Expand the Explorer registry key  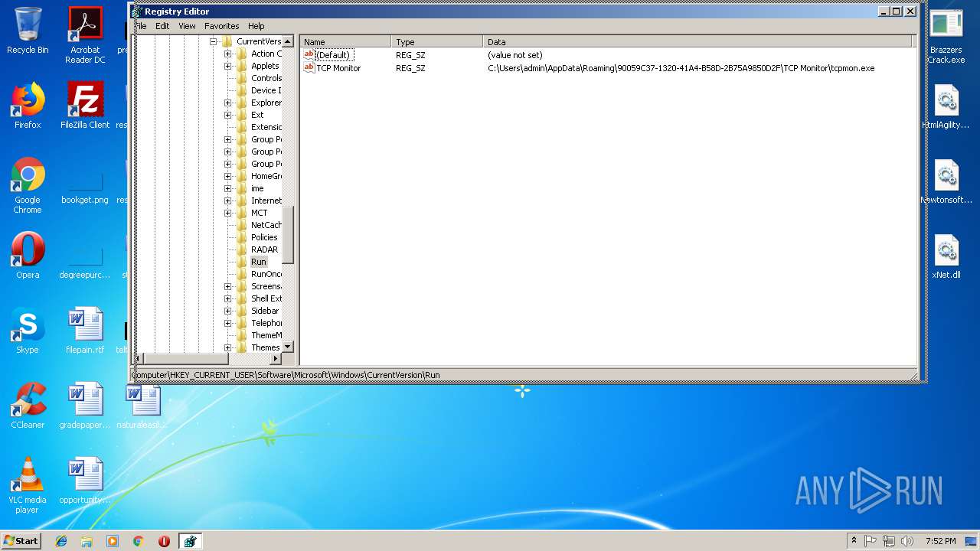(x=227, y=103)
